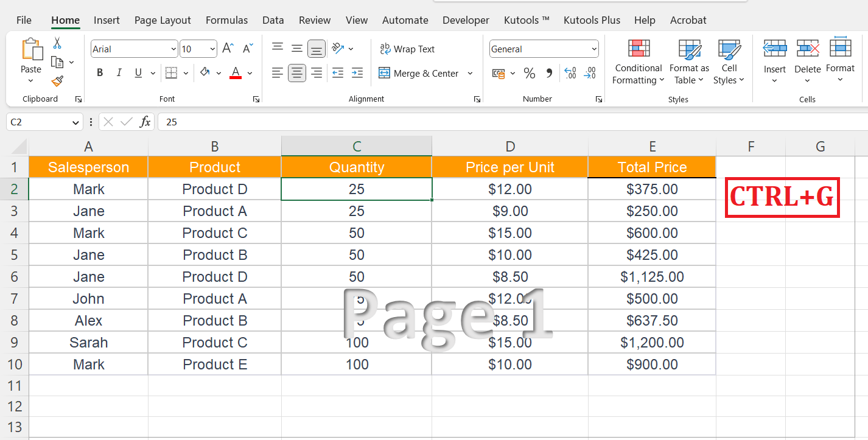868x440 pixels.
Task: Click the Increase Decimal icon
Action: (x=570, y=72)
